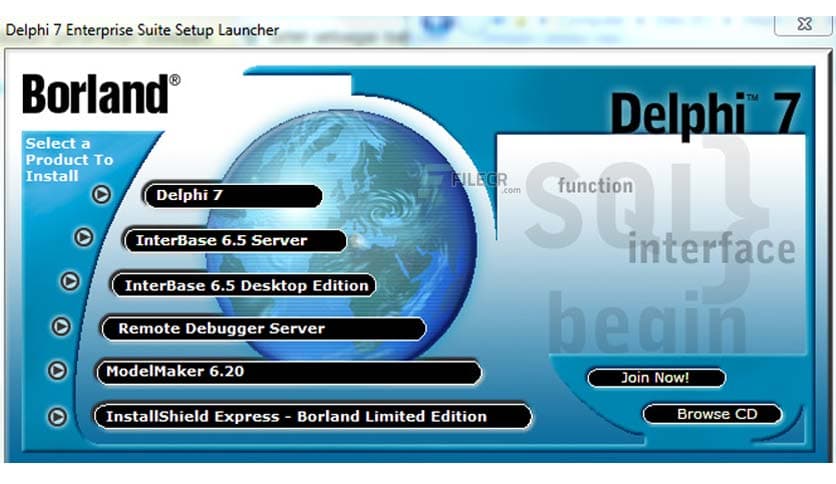Select InterBase 6.5 Desktop Edition
This screenshot has width=836, height=484.
pos(244,286)
